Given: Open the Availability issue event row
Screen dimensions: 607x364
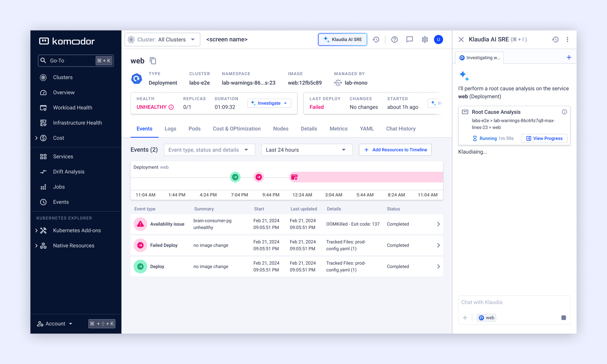Looking at the screenshot, I should (x=287, y=224).
